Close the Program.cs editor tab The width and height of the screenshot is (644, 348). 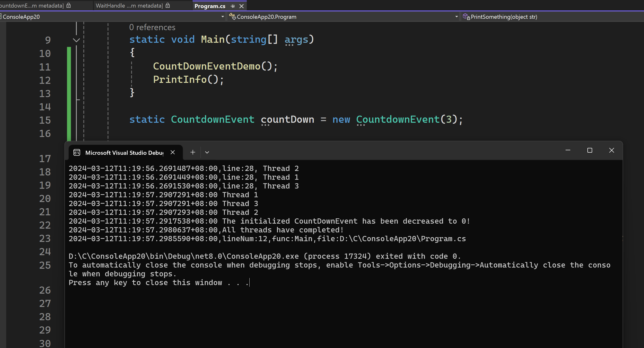click(x=241, y=6)
